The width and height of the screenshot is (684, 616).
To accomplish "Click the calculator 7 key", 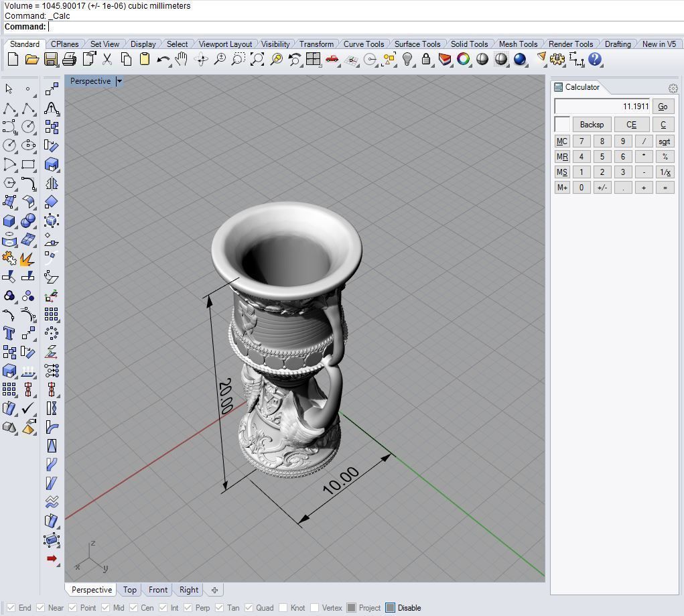I will 581,141.
